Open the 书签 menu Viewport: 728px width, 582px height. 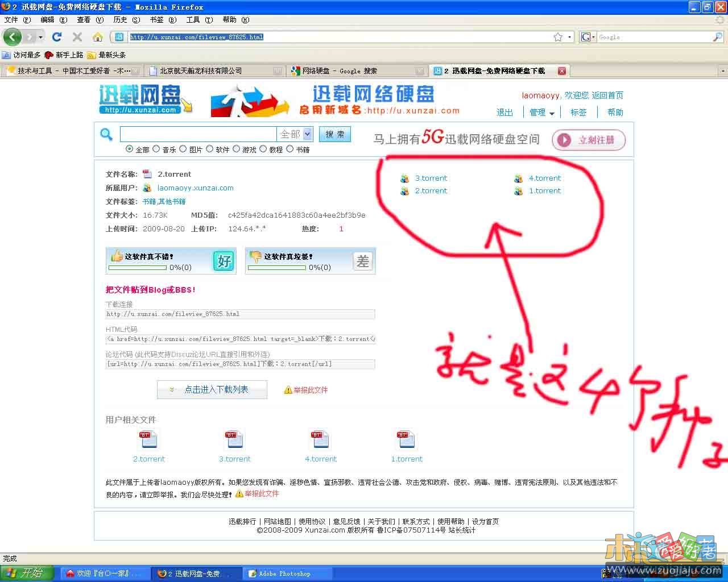(x=163, y=20)
